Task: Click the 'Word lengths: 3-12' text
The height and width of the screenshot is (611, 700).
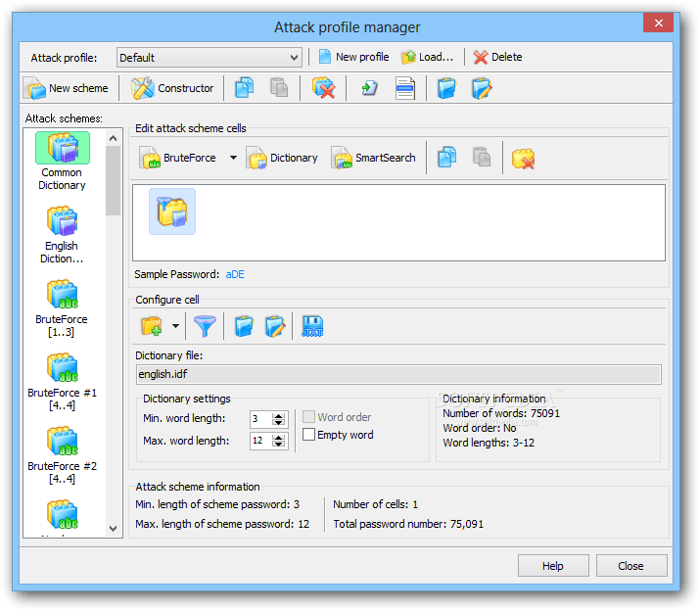Action: [x=489, y=443]
